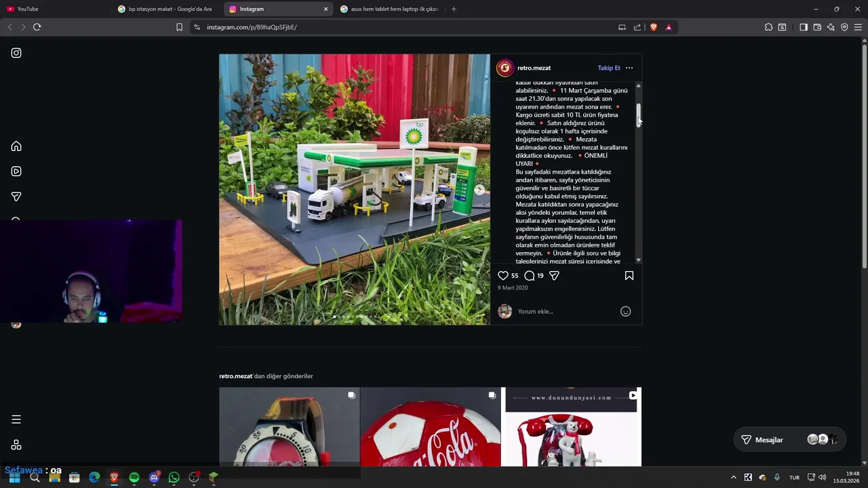Open WhatsApp from the taskbar
This screenshot has width=868, height=488.
pos(174,477)
